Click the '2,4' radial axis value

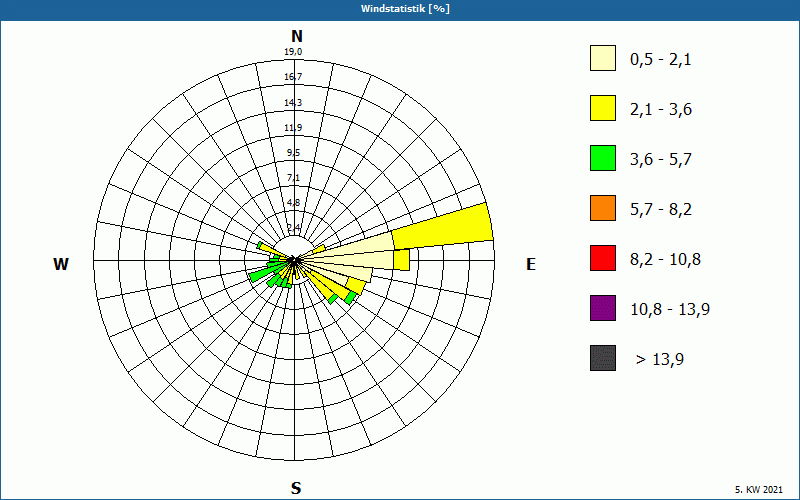[293, 228]
